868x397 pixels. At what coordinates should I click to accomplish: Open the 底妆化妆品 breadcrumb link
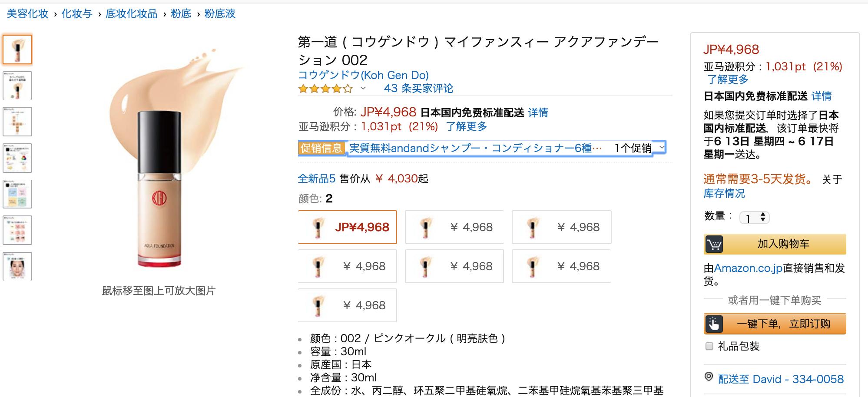(x=131, y=14)
